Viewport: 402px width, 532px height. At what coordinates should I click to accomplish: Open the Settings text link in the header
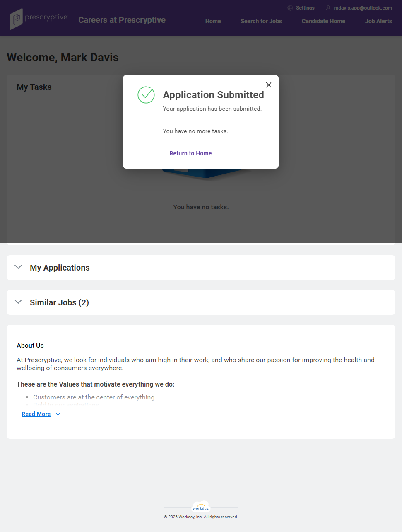[x=305, y=8]
